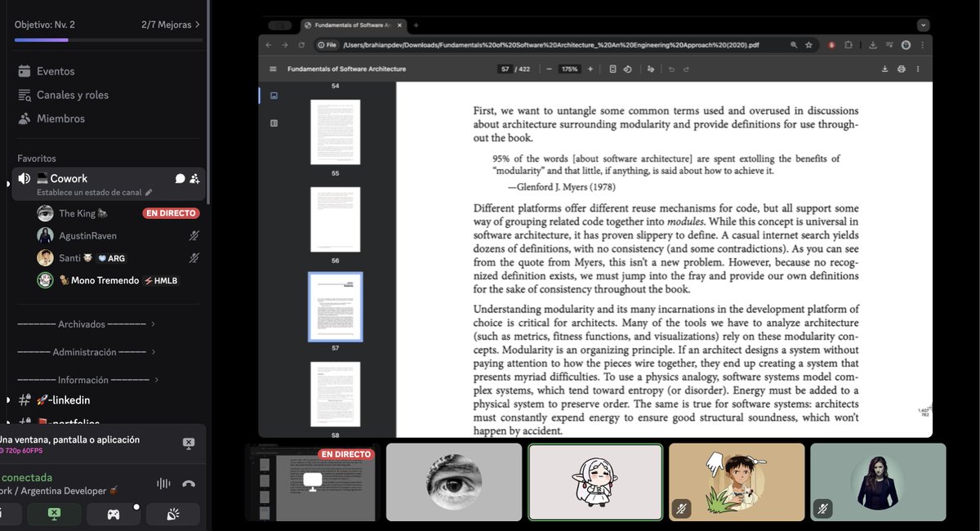Open a new browser tab
This screenshot has height=531, width=980.
(x=416, y=25)
